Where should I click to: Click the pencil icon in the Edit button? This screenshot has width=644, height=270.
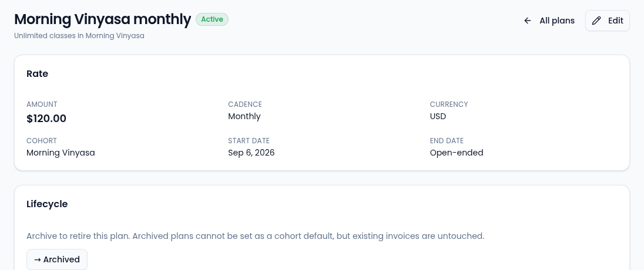point(596,21)
